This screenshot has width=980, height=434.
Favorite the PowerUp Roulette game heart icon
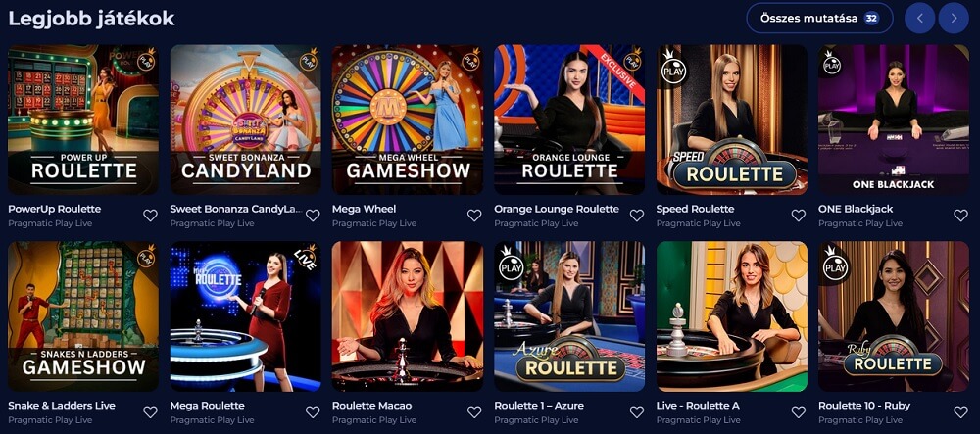(150, 216)
